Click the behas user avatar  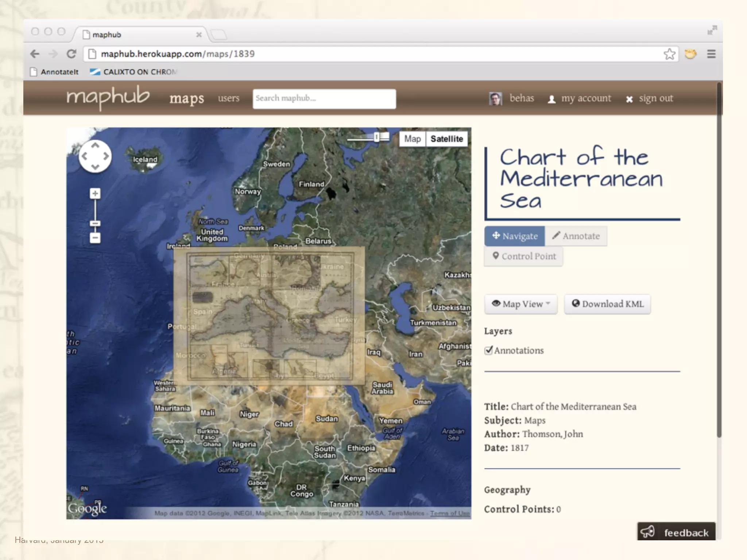(495, 98)
